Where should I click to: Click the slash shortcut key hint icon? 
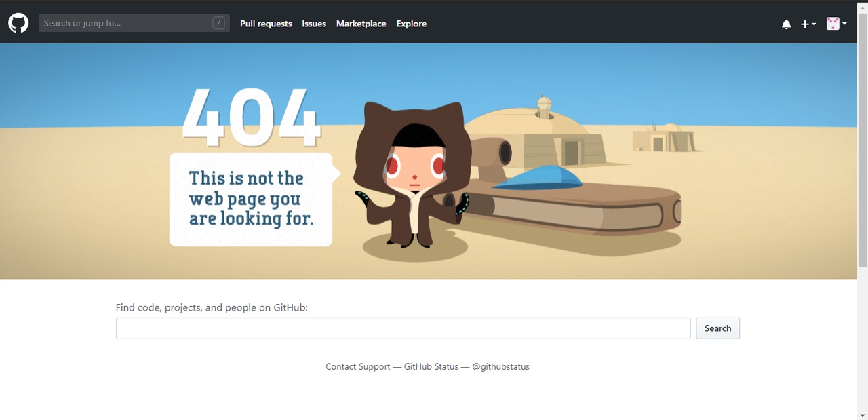tap(218, 23)
